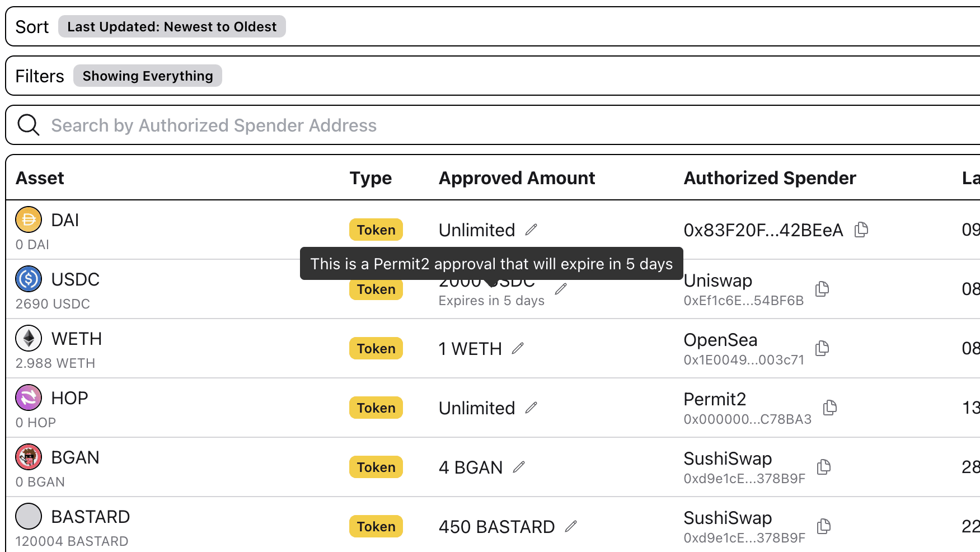
Task: Click the USDC token logo
Action: (29, 279)
